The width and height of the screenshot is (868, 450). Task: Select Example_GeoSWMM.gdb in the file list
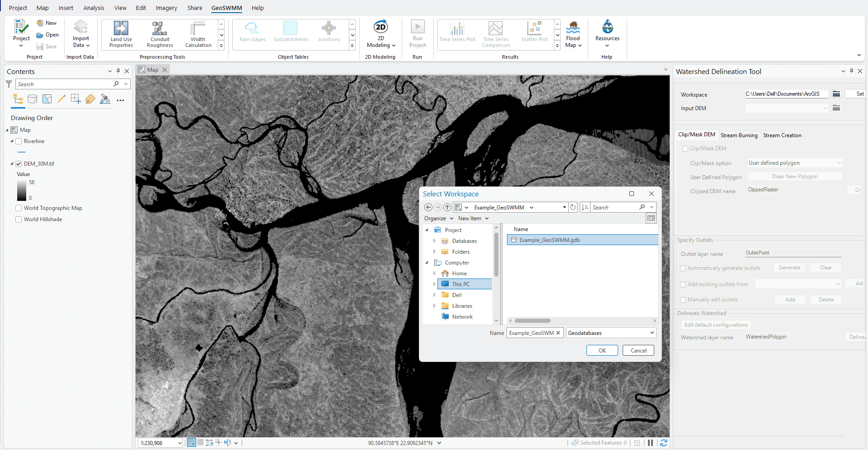pos(549,240)
